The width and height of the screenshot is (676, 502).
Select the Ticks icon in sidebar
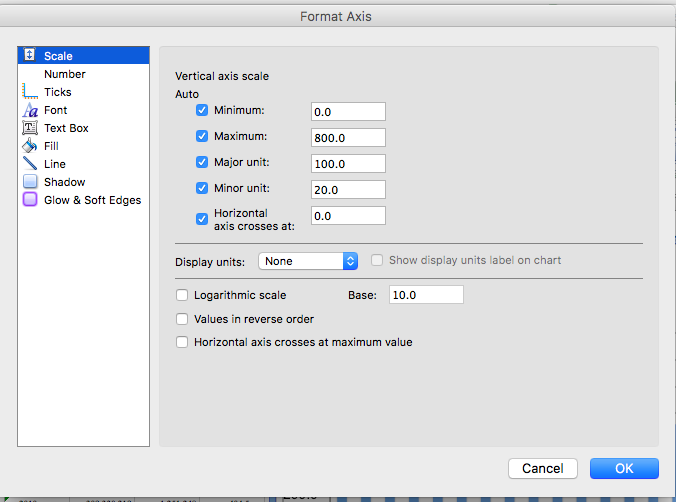[30, 92]
